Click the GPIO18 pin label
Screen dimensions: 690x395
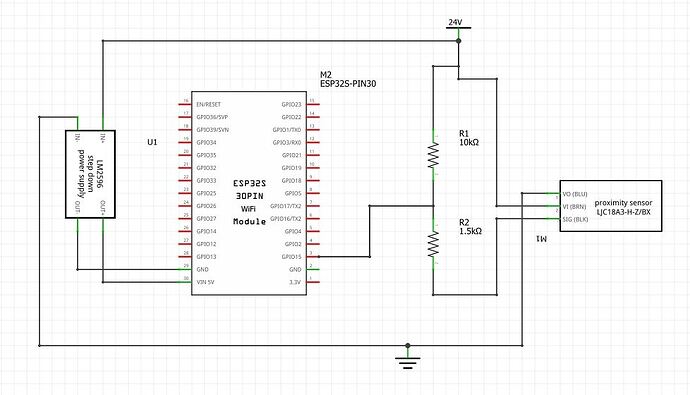point(291,181)
